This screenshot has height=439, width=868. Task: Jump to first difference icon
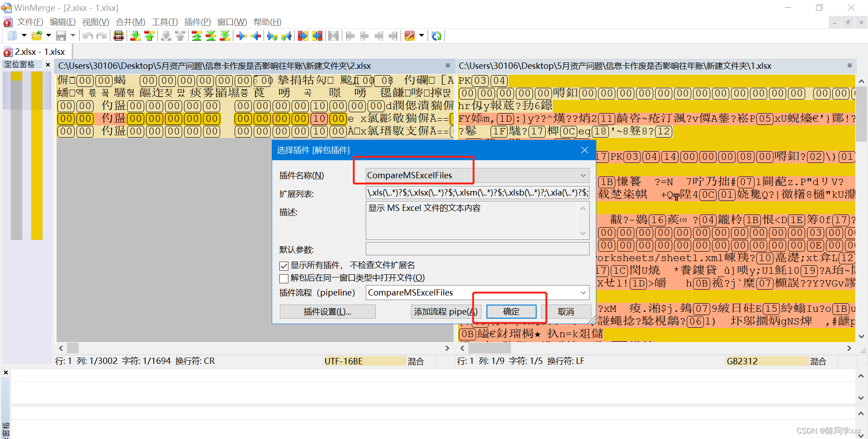tap(197, 36)
